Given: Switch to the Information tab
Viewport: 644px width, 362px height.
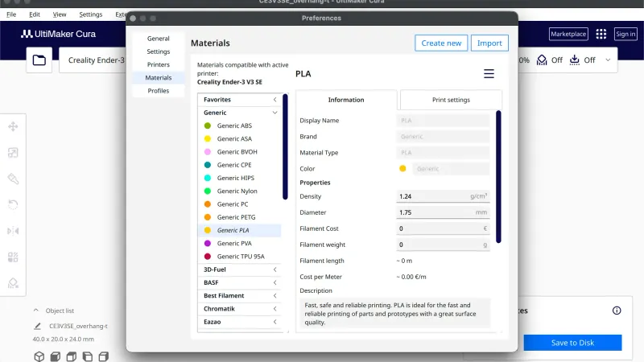Looking at the screenshot, I should (346, 100).
